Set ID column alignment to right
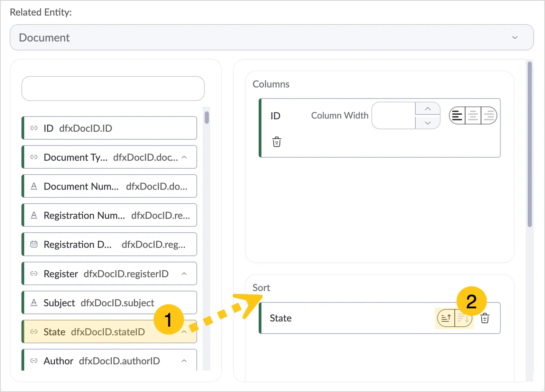Image resolution: width=545 pixels, height=392 pixels. (x=489, y=115)
